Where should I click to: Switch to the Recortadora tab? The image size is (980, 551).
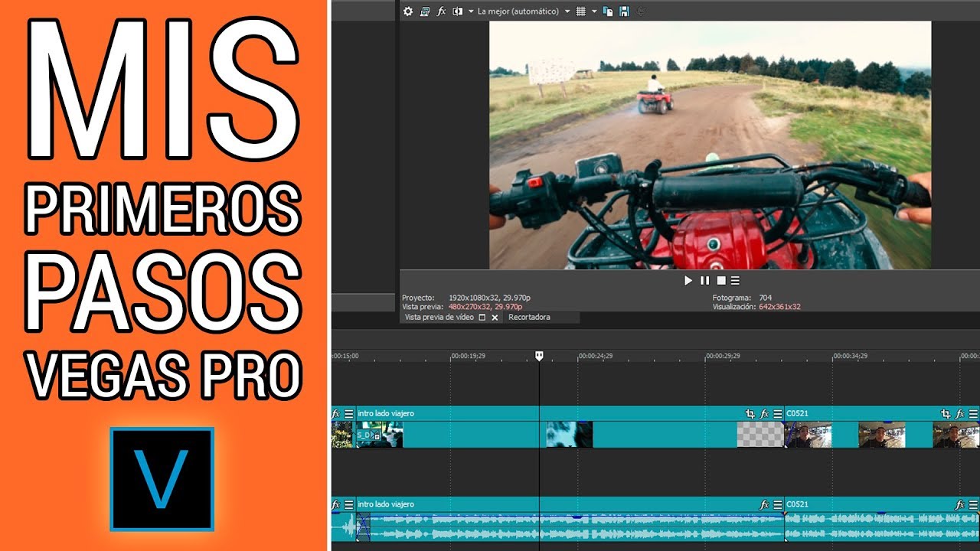click(529, 317)
